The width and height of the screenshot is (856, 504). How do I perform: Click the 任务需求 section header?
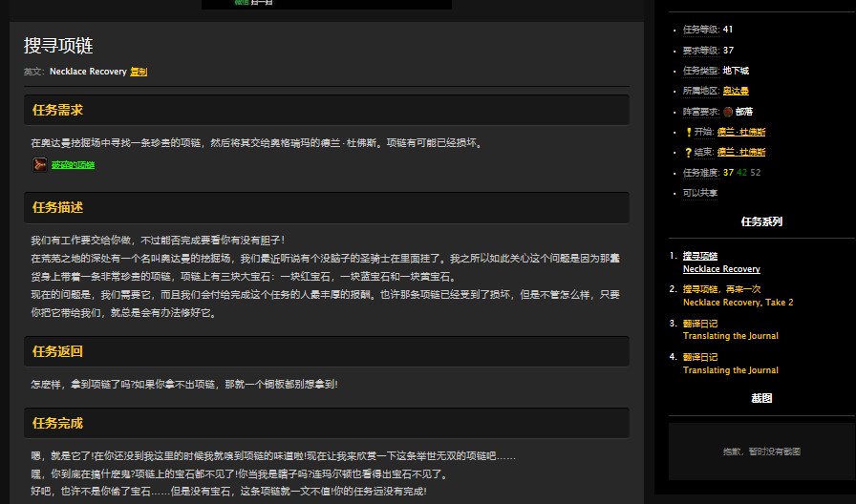click(57, 110)
